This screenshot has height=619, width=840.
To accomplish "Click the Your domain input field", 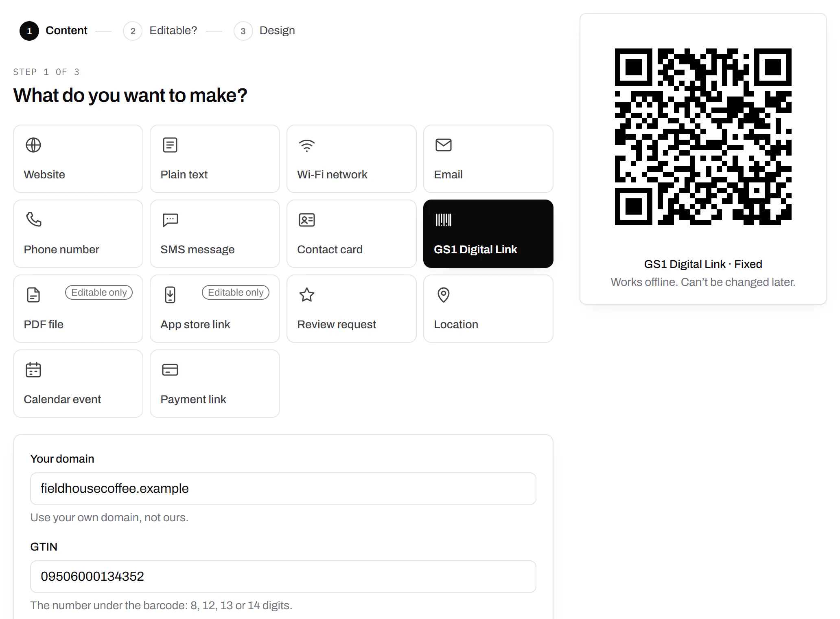I will click(283, 489).
